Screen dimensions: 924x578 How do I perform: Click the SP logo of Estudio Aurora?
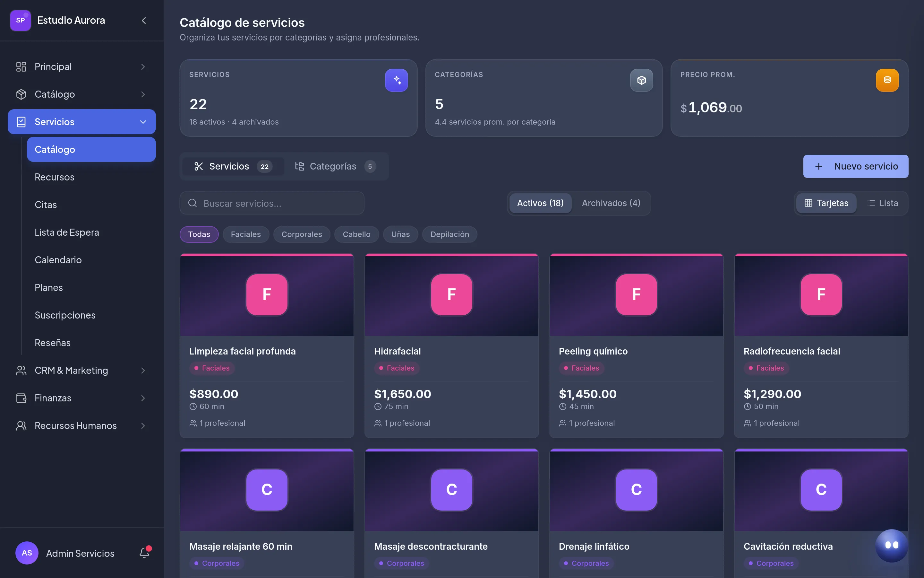coord(21,21)
